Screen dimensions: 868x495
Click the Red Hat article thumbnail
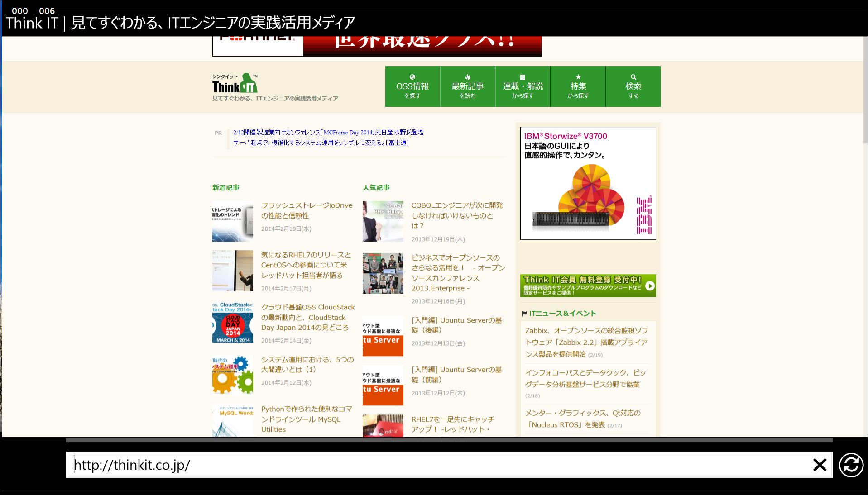383,425
